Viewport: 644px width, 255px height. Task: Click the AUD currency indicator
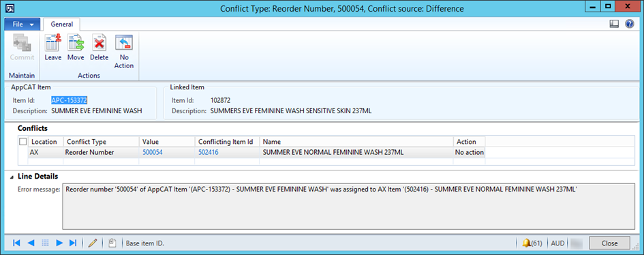[x=557, y=243]
